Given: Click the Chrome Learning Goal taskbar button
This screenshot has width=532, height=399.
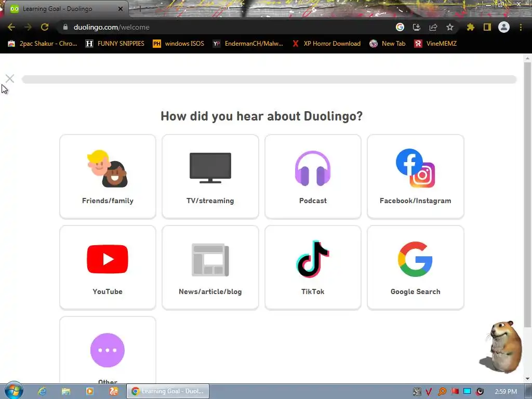Looking at the screenshot, I should tap(168, 391).
